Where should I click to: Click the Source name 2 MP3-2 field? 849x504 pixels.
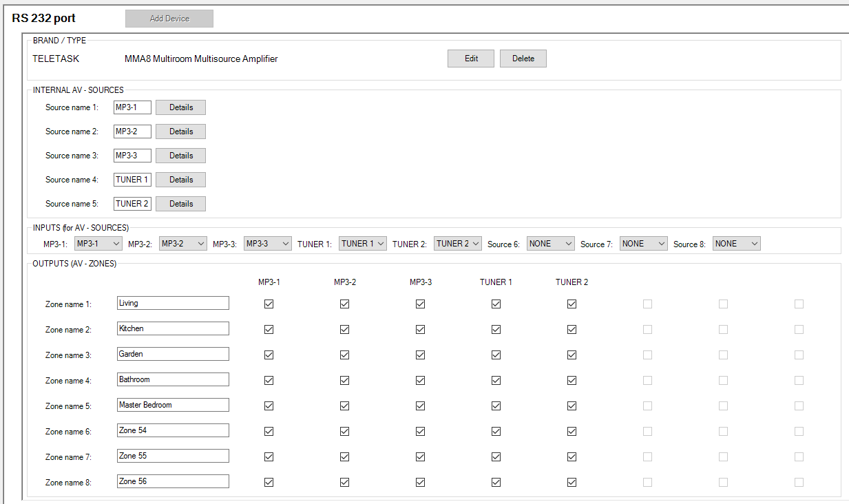[x=132, y=132]
